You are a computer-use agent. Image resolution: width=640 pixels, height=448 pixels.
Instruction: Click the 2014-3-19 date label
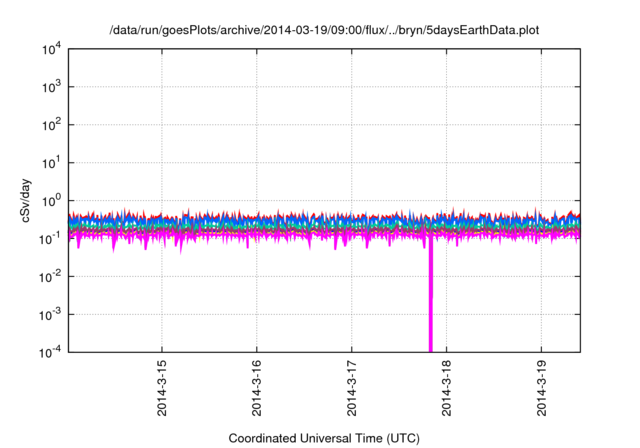(x=542, y=388)
